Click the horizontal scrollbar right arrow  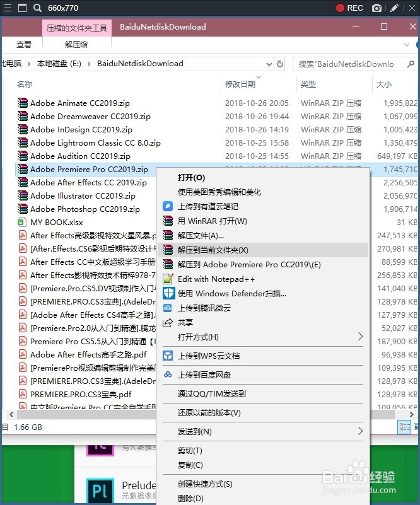[412, 414]
